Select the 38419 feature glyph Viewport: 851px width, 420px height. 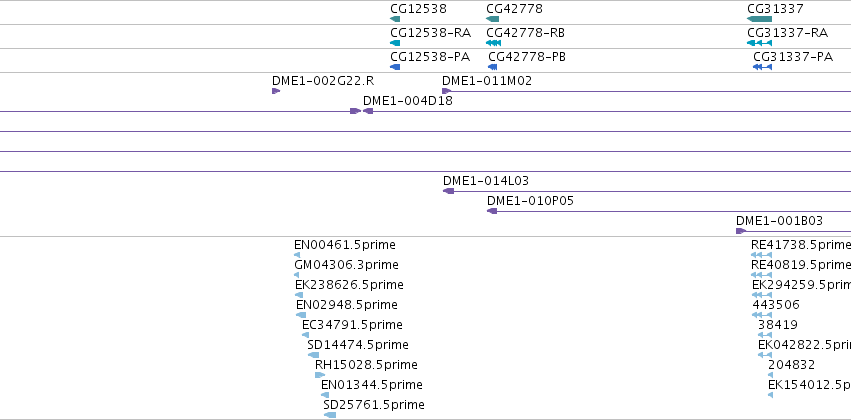click(x=765, y=335)
